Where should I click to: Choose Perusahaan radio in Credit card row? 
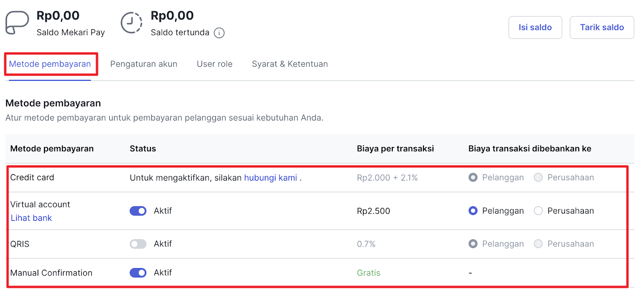pyautogui.click(x=538, y=178)
